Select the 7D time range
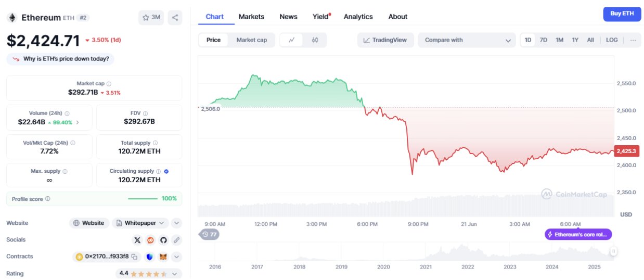Screen dimensions: 644x280 543,40
